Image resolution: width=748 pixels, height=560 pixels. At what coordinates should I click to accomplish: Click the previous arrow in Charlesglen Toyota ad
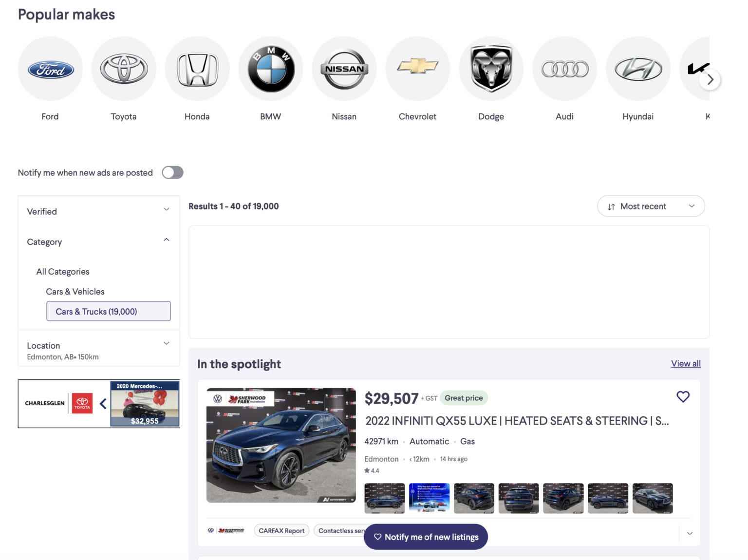coord(103,404)
